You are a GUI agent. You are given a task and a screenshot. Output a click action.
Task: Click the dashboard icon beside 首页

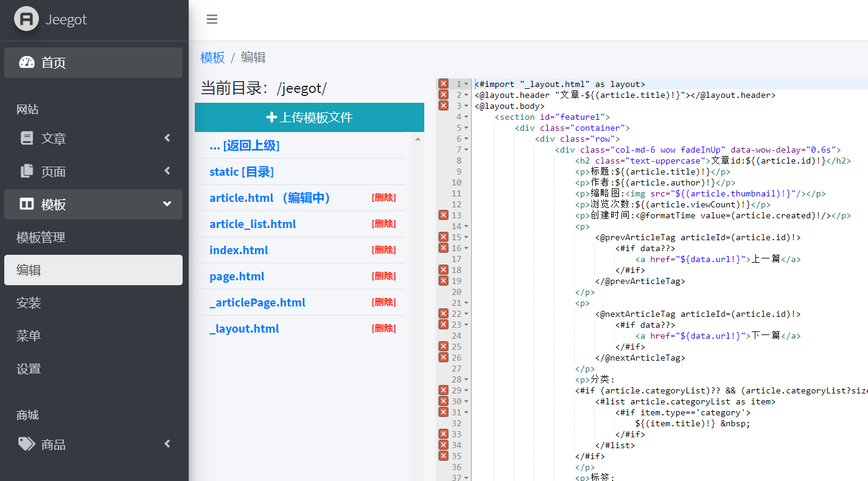[x=27, y=62]
